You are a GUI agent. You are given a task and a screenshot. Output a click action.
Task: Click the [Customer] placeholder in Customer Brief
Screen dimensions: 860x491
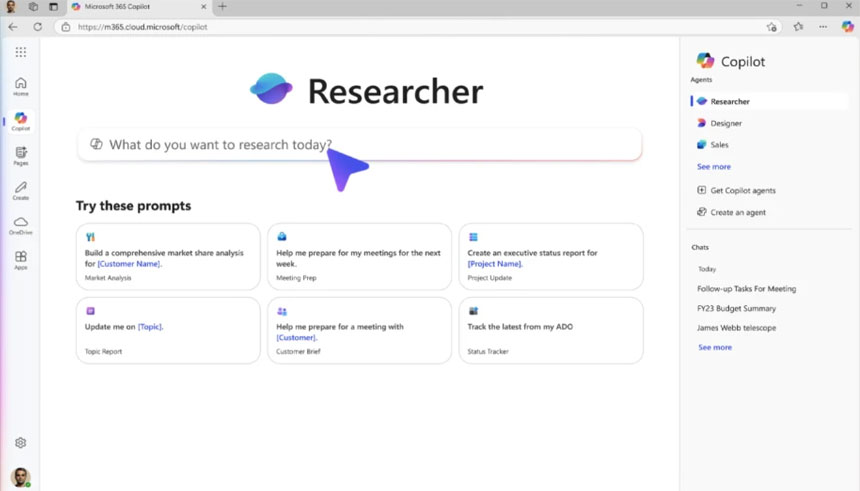296,337
